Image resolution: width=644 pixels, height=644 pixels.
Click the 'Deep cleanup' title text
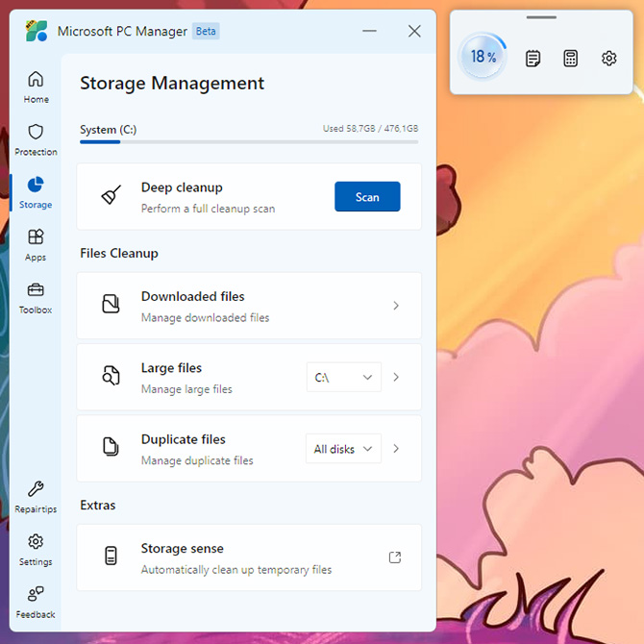(182, 187)
